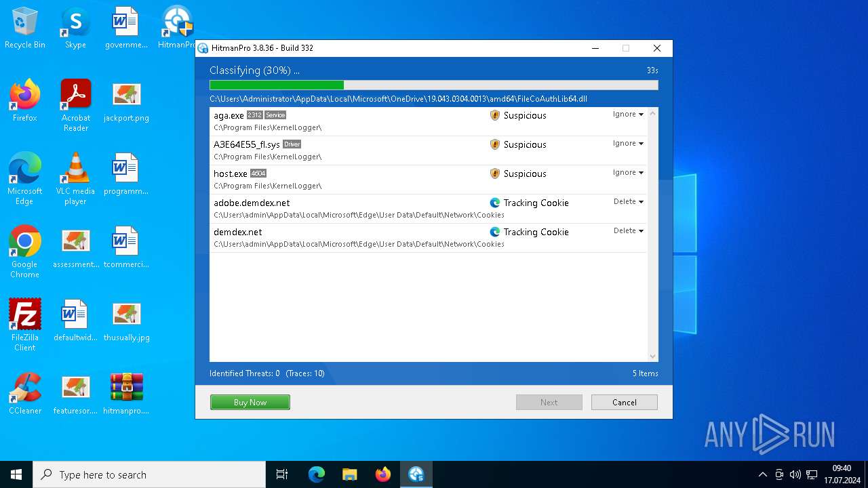
Task: Select the aga.exe result row
Action: (x=428, y=121)
